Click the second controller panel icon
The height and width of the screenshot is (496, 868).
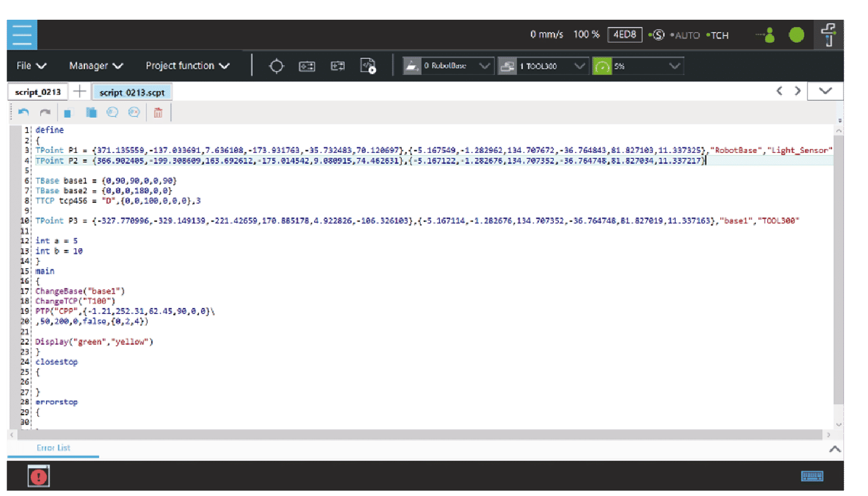[338, 66]
